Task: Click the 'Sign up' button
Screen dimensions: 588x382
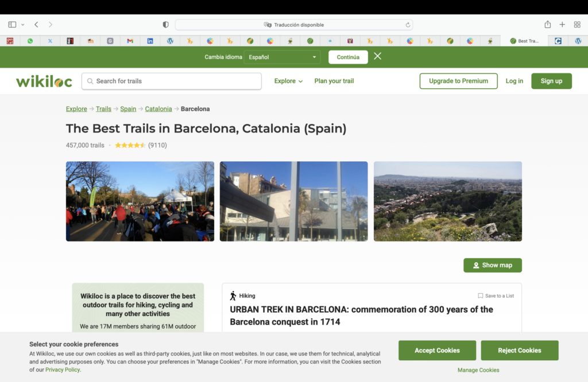Action: 551,81
